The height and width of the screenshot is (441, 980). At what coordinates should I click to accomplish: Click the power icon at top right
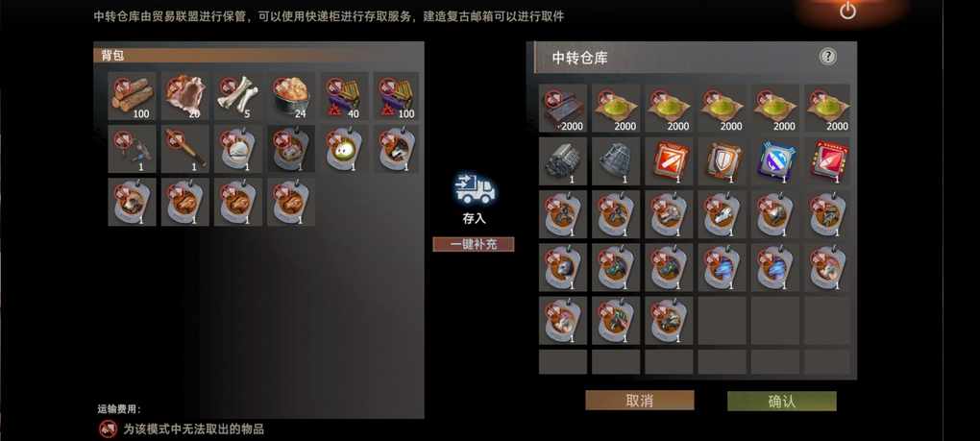847,10
